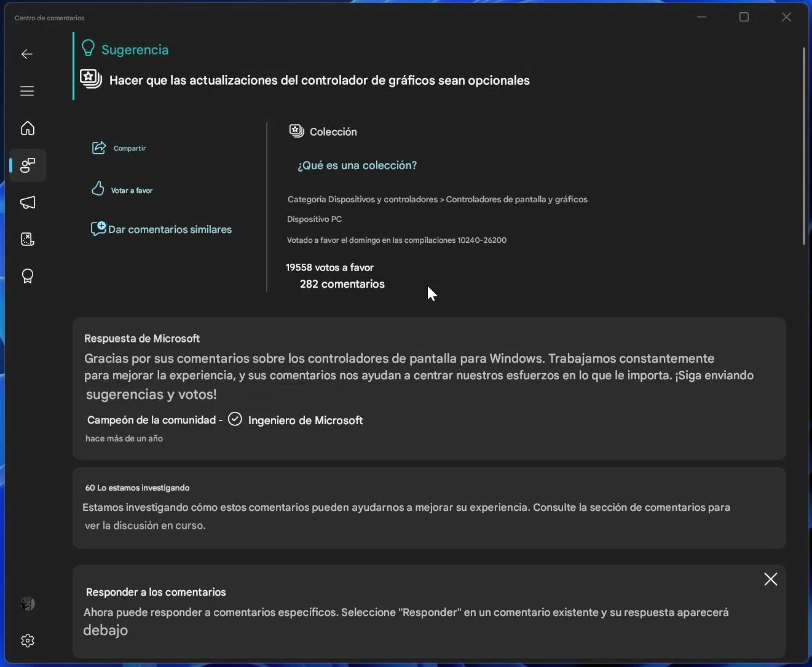Click the Respuesta de Microsoft heading

pyautogui.click(x=142, y=339)
